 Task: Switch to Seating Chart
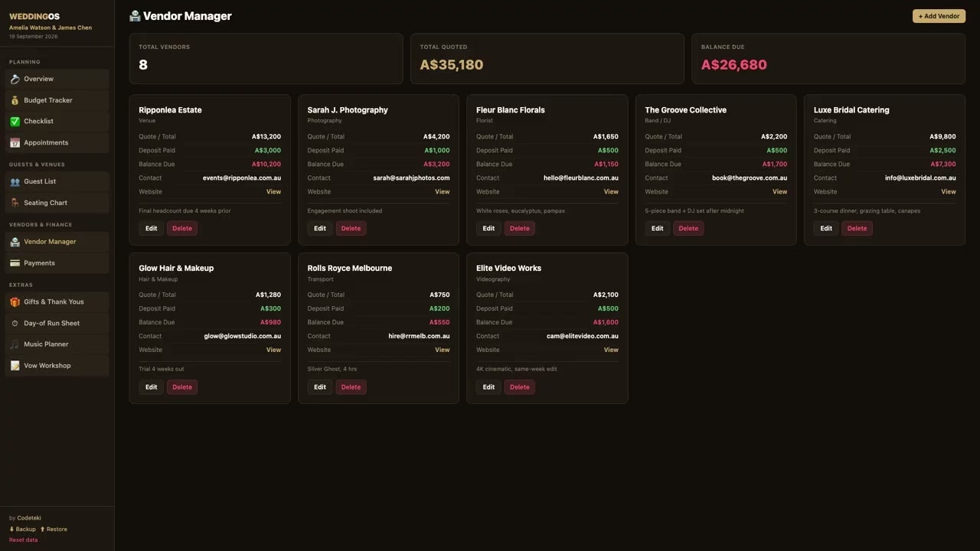tap(57, 203)
